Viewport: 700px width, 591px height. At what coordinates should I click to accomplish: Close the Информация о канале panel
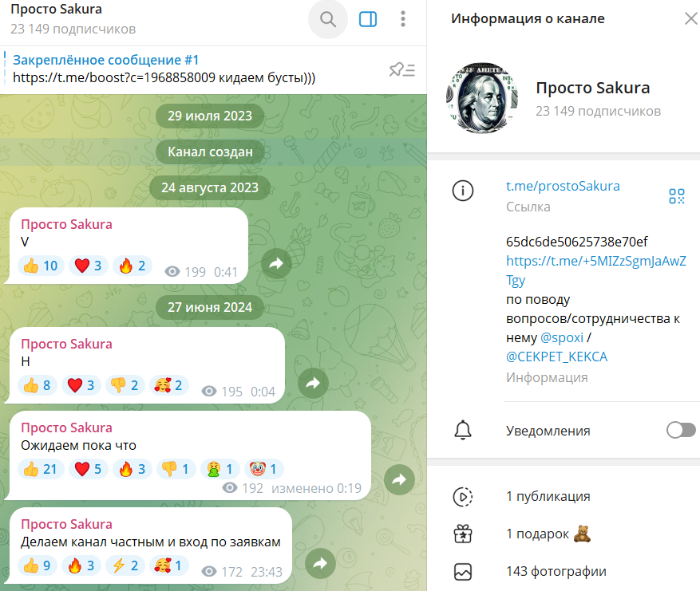pyautogui.click(x=691, y=18)
